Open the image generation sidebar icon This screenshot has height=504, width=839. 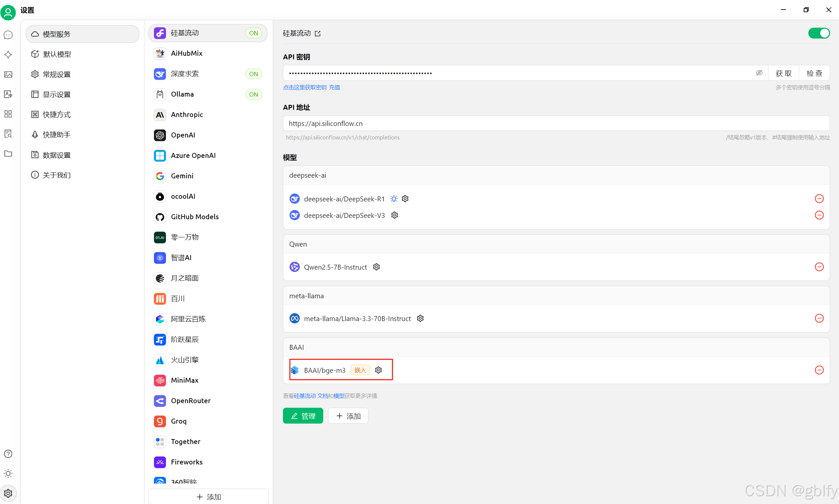tap(8, 74)
